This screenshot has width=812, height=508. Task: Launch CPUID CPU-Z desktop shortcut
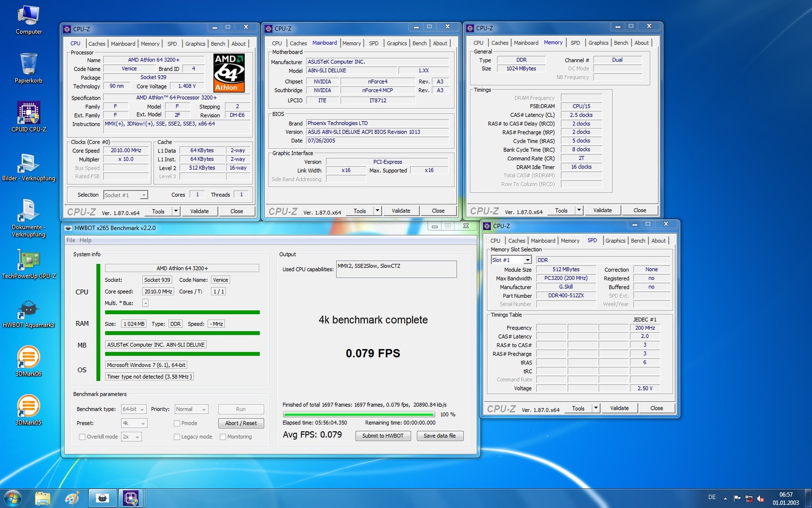(x=29, y=117)
